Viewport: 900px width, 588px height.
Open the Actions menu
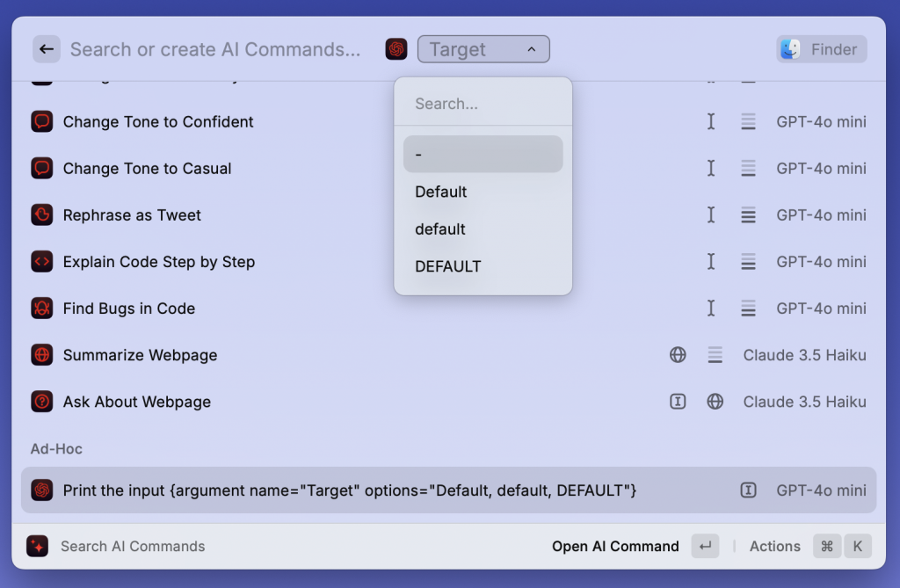click(x=774, y=546)
